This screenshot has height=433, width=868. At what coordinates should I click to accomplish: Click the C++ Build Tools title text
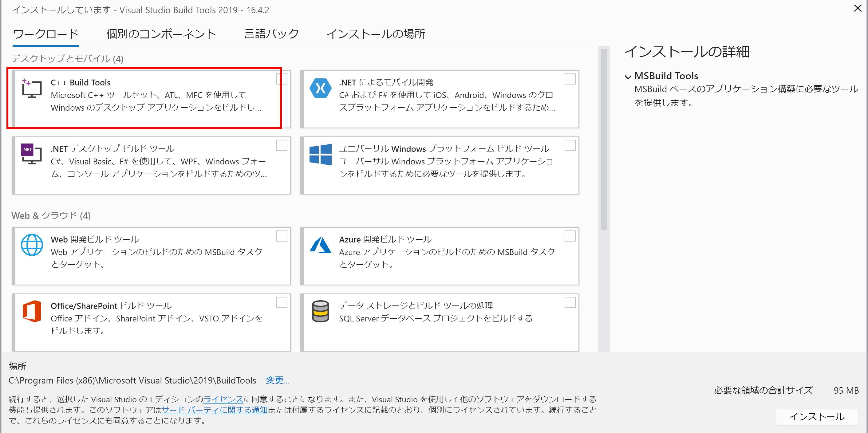coord(81,83)
